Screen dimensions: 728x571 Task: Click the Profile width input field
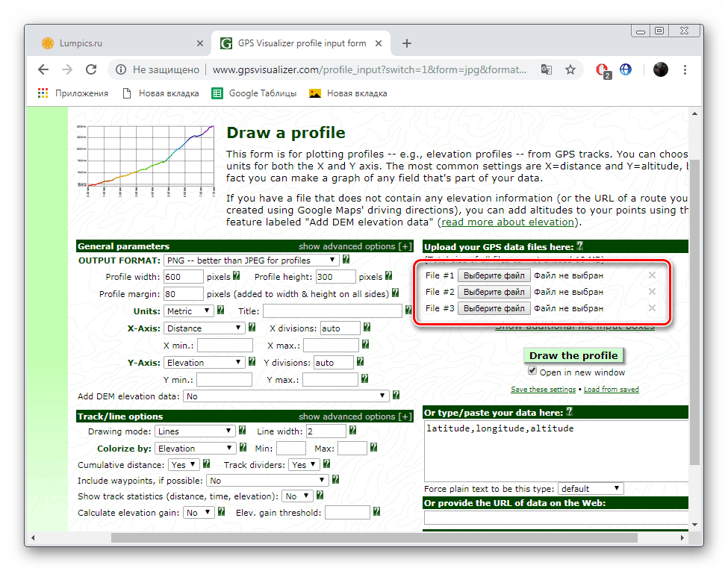pyautogui.click(x=184, y=277)
